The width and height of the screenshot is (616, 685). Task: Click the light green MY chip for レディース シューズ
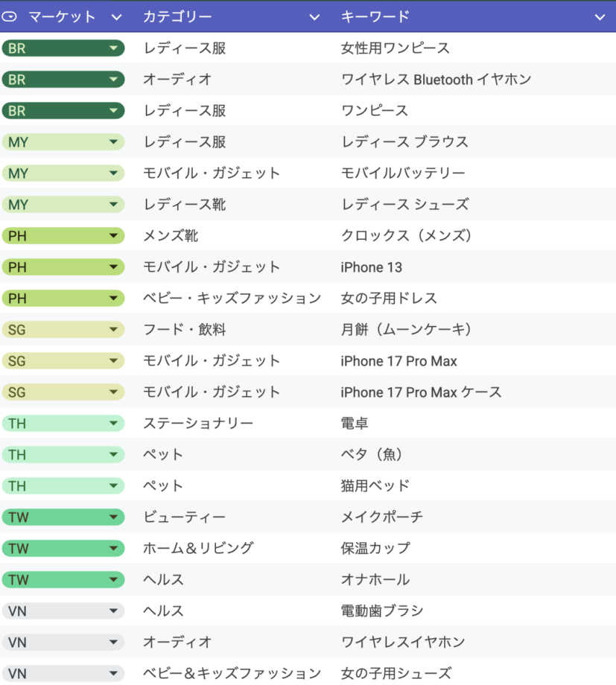click(63, 205)
